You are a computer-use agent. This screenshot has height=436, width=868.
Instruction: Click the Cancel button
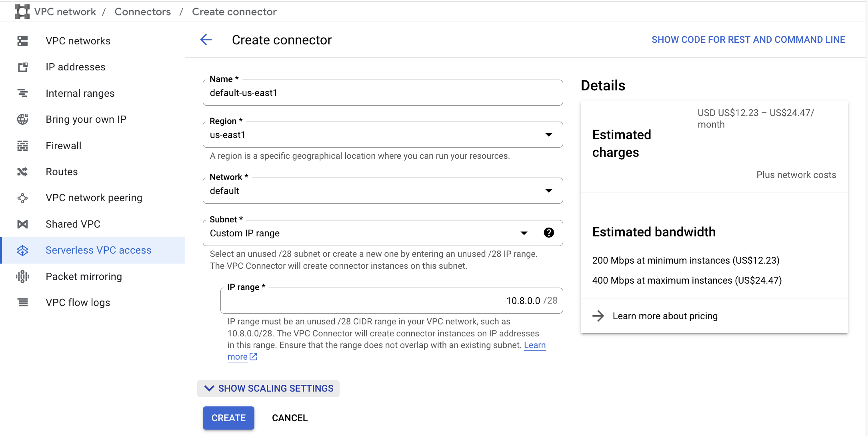(290, 418)
